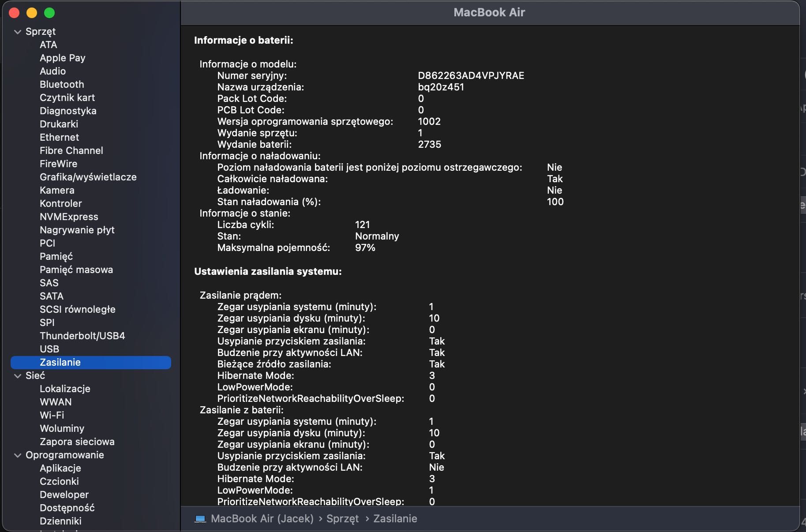Open Apple Pay hardware info
This screenshot has width=806, height=532.
[62, 58]
